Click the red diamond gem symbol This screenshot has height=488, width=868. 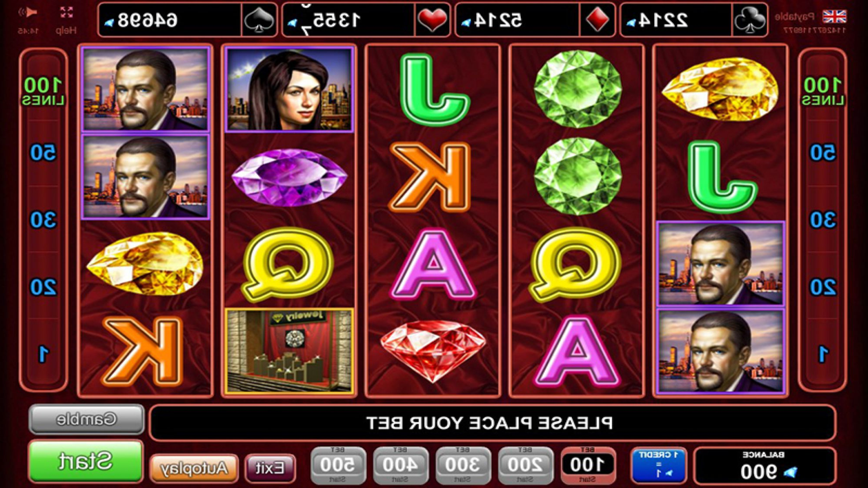pyautogui.click(x=433, y=351)
